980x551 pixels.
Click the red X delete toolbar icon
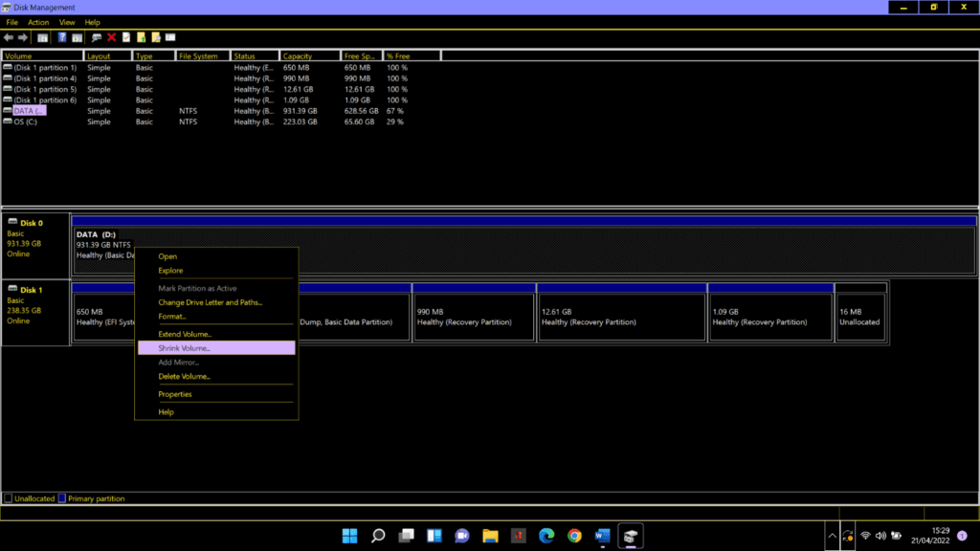pos(111,37)
